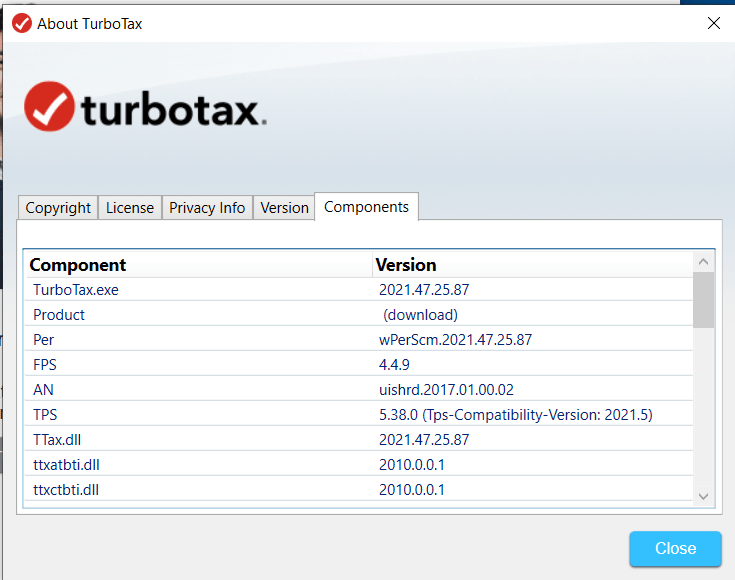This screenshot has height=580, width=735.
Task: Click the large turbotax logo
Action: [x=145, y=107]
